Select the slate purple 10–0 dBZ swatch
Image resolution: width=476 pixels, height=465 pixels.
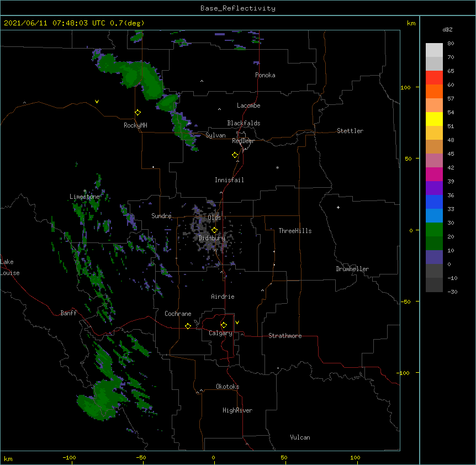click(x=434, y=257)
